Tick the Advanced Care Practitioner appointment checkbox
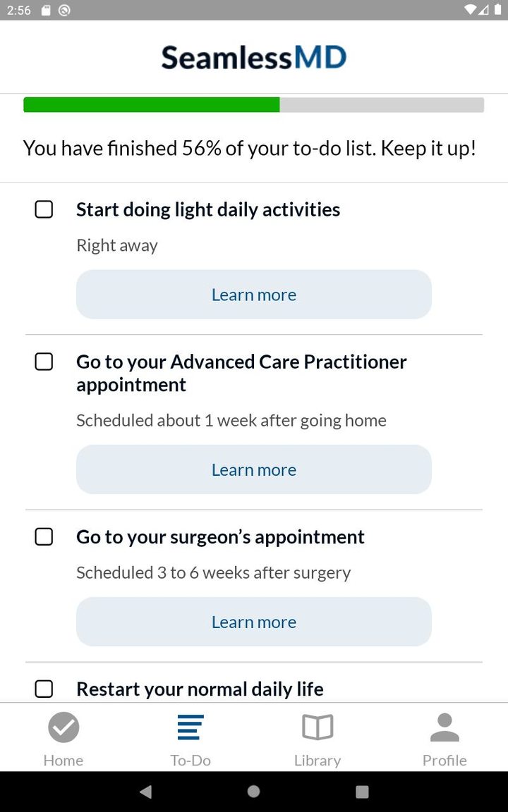The image size is (508, 812). tap(44, 362)
